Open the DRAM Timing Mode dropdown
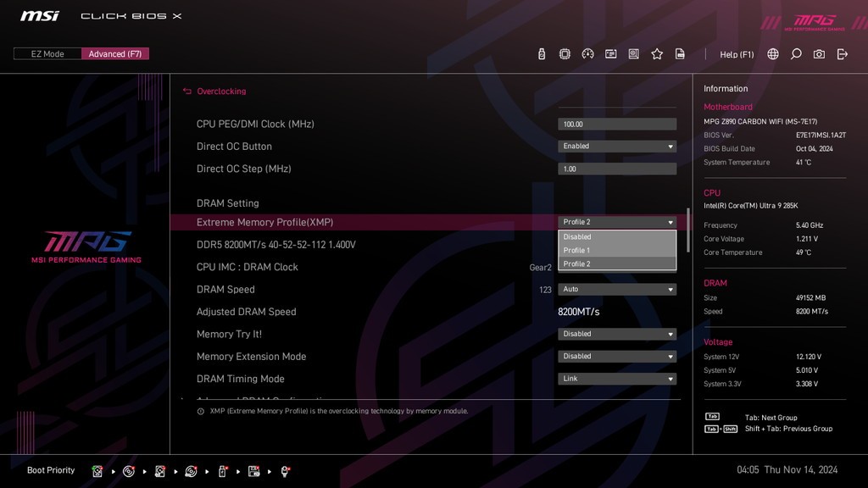 pos(616,379)
